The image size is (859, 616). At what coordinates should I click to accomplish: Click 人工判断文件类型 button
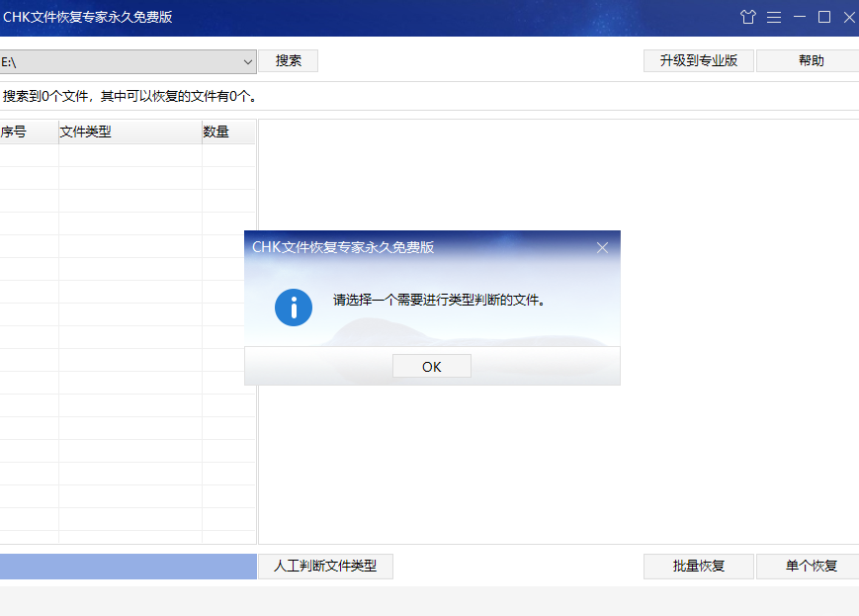pos(326,566)
